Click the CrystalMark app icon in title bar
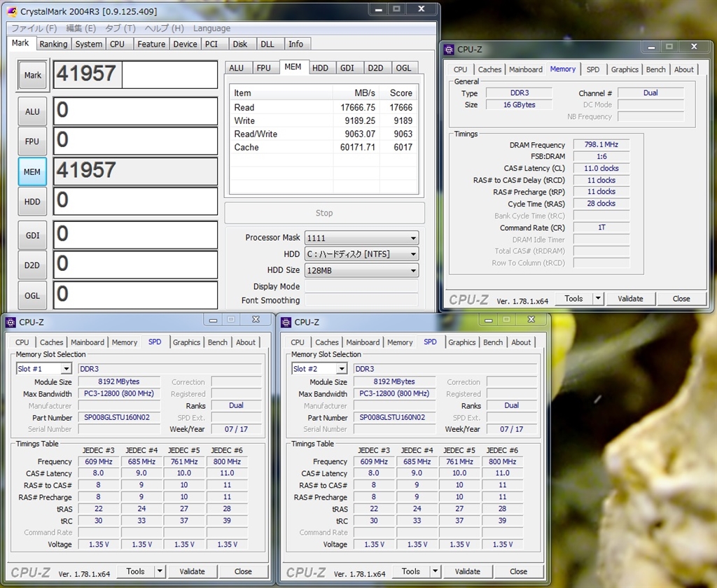This screenshot has width=717, height=588. click(x=13, y=11)
